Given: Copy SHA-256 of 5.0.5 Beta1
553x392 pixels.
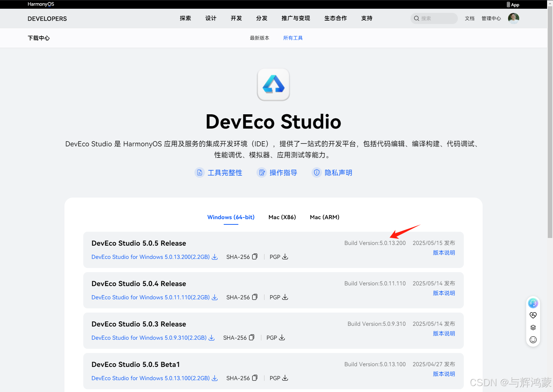Looking at the screenshot, I should point(255,378).
